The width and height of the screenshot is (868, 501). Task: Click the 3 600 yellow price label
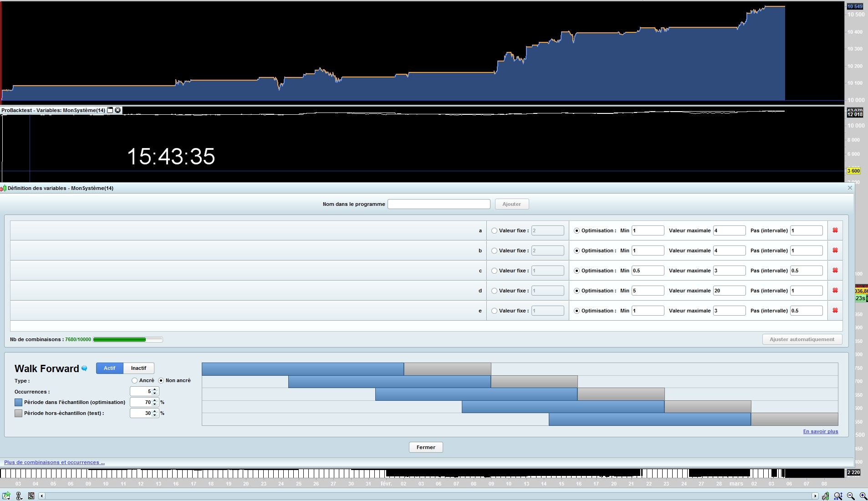[853, 171]
